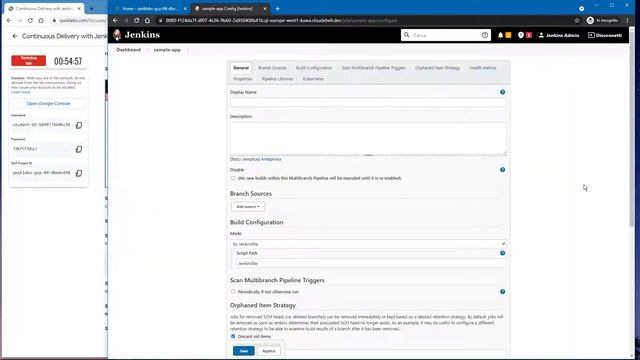Copy the lab Password value
This screenshot has width=640, height=360.
click(79, 149)
